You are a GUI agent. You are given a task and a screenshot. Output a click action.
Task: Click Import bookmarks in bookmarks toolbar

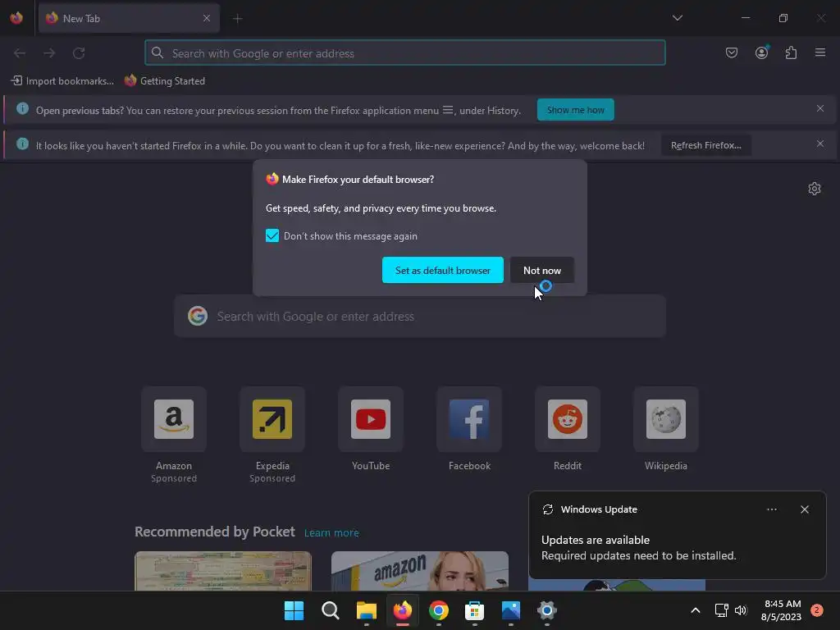click(x=62, y=81)
